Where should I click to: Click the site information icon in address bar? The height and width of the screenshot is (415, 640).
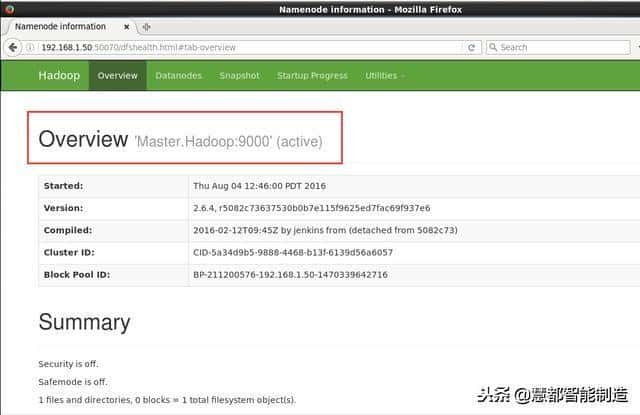30,47
